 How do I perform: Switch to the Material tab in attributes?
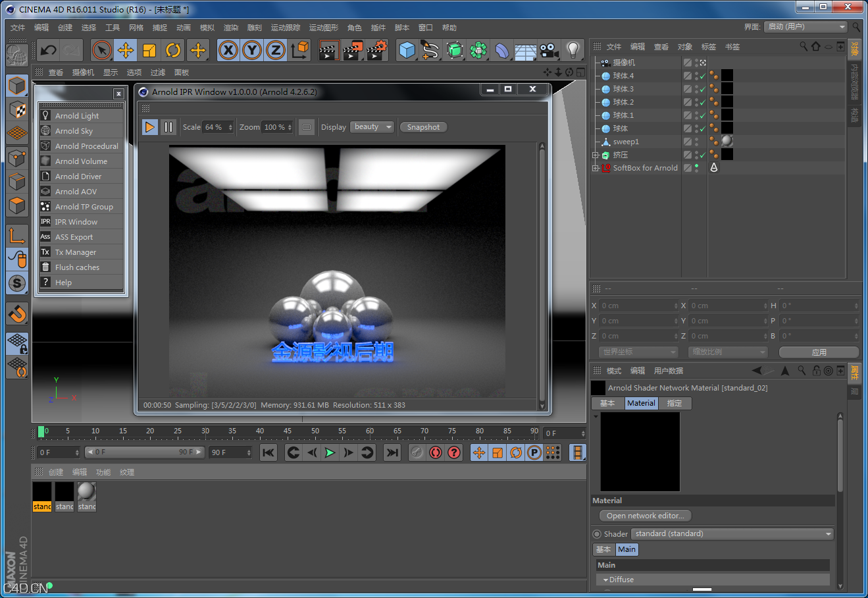tap(640, 402)
